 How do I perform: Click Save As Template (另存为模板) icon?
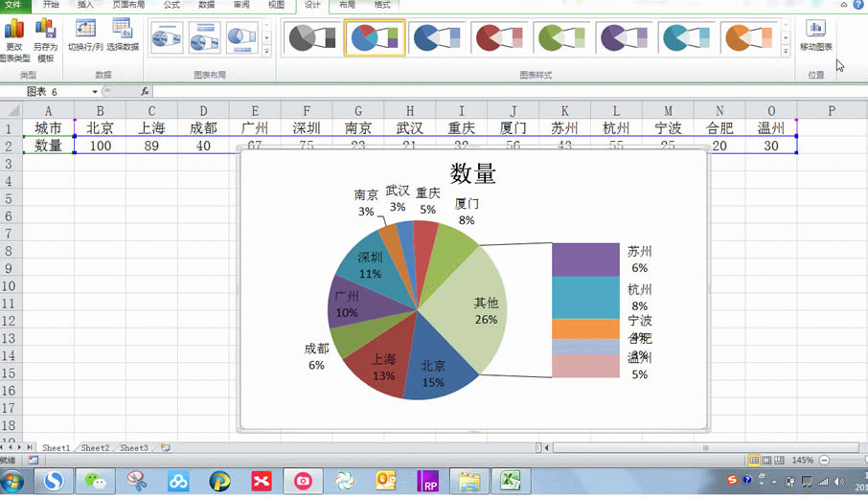click(45, 38)
